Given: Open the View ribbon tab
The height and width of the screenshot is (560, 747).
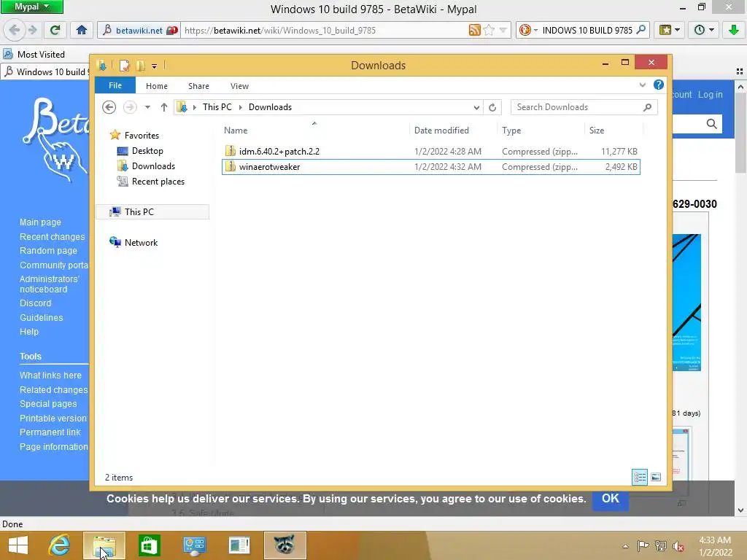Looking at the screenshot, I should click(x=239, y=86).
